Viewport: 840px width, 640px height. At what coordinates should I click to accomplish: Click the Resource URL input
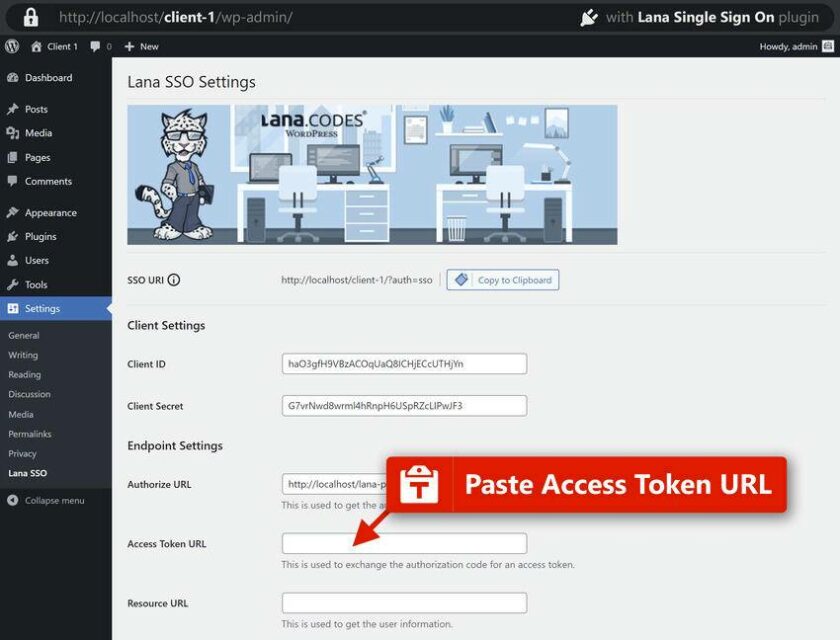[404, 603]
